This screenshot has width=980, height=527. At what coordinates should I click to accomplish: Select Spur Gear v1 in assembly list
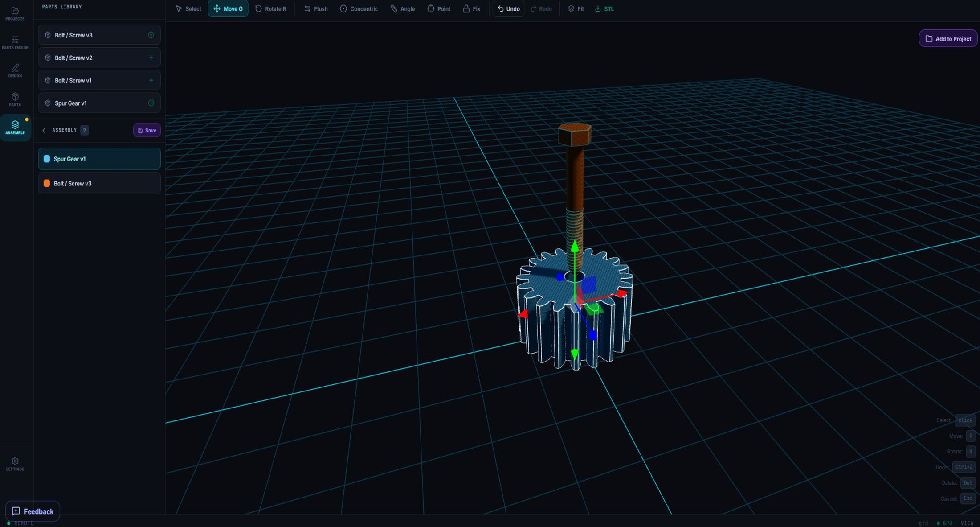point(99,159)
